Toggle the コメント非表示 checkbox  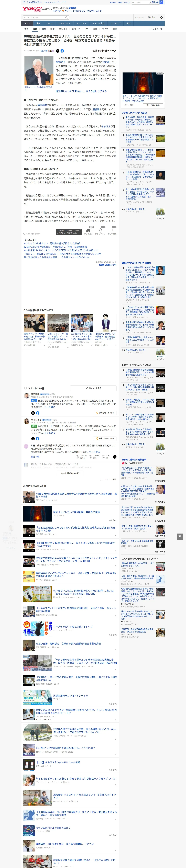click(x=102, y=479)
